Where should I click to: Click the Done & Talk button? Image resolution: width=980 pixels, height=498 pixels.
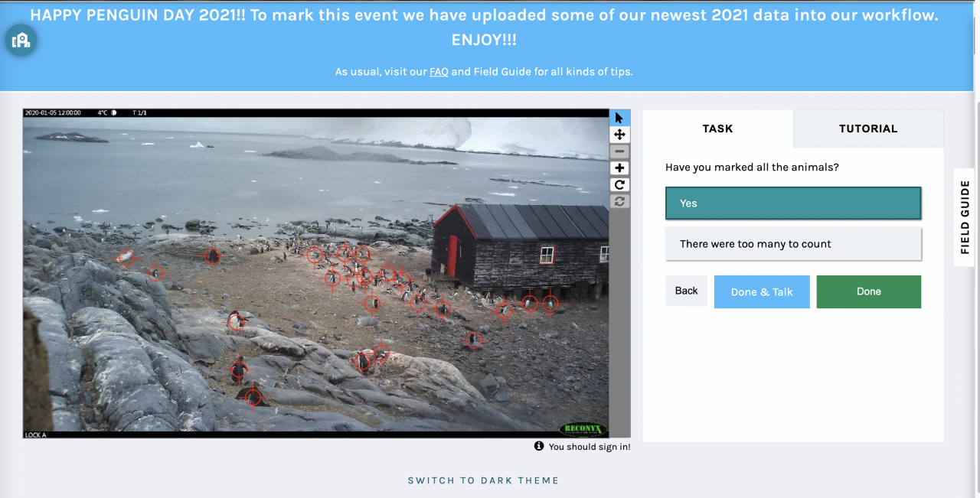[x=762, y=291]
